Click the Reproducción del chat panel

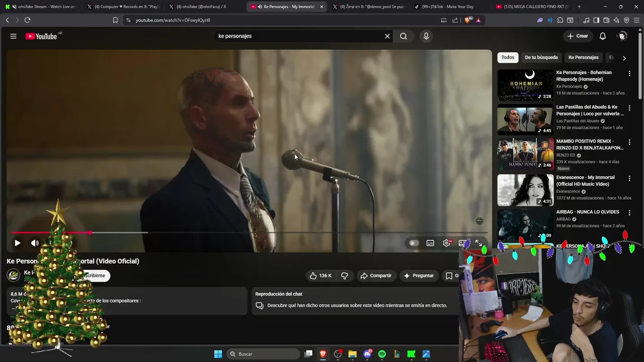[x=354, y=301]
